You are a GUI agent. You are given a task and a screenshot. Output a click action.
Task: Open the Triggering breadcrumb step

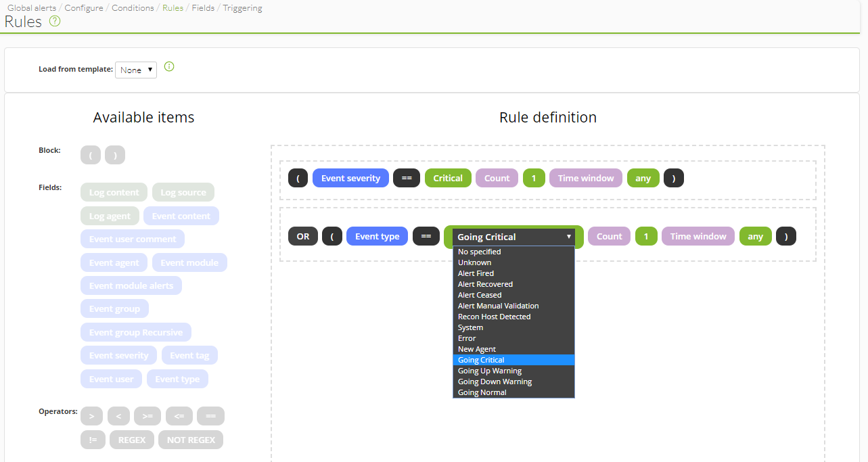(242, 8)
